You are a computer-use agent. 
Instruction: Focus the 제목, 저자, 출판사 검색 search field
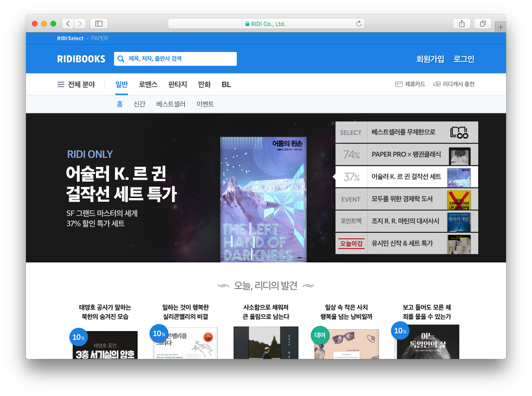175,59
